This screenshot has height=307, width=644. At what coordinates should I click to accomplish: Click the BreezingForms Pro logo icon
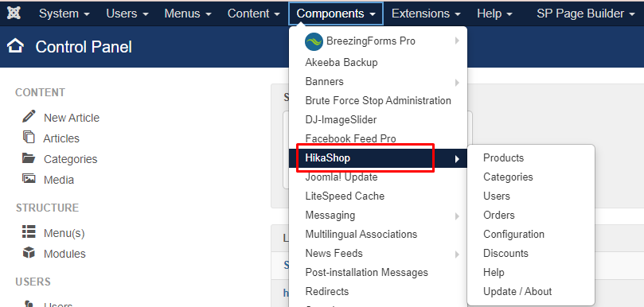click(x=314, y=41)
